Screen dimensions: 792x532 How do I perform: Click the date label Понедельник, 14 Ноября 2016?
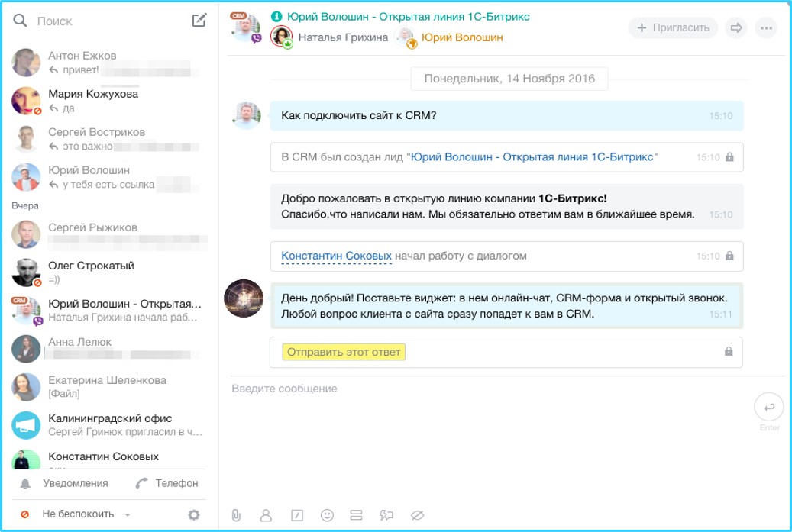point(509,79)
